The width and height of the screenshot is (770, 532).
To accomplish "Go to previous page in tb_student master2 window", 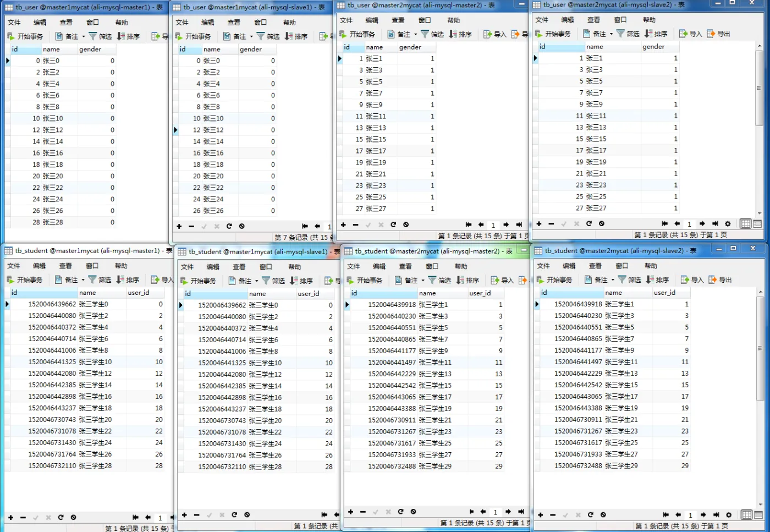I will click(483, 512).
